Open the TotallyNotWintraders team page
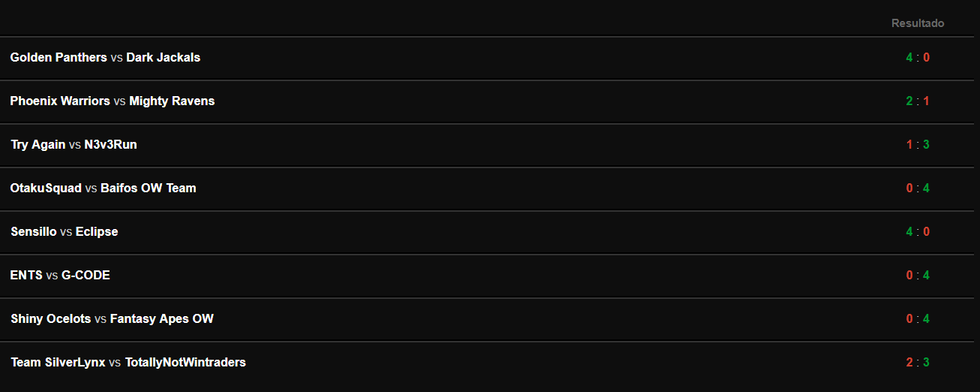The width and height of the screenshot is (980, 392). tap(185, 362)
